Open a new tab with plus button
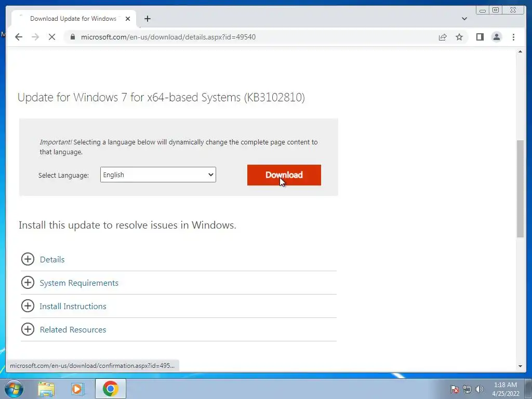The width and height of the screenshot is (532, 399). tap(147, 19)
